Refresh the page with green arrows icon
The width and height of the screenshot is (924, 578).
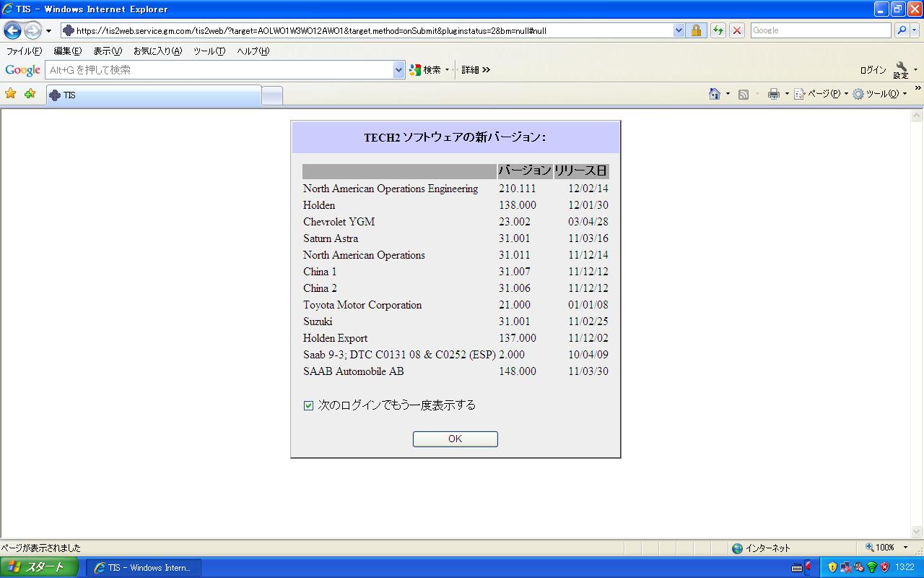718,30
